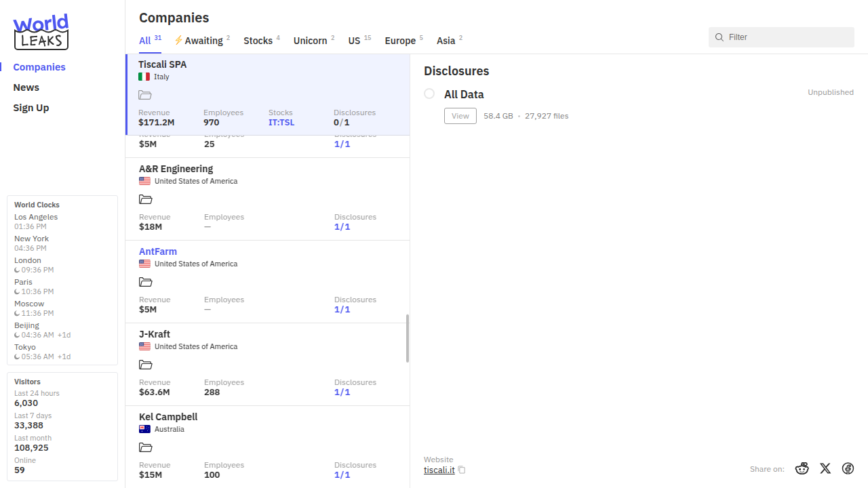Click Kel Campbell disclosures 1/1
Viewport: 868px width, 488px height.
coord(342,475)
